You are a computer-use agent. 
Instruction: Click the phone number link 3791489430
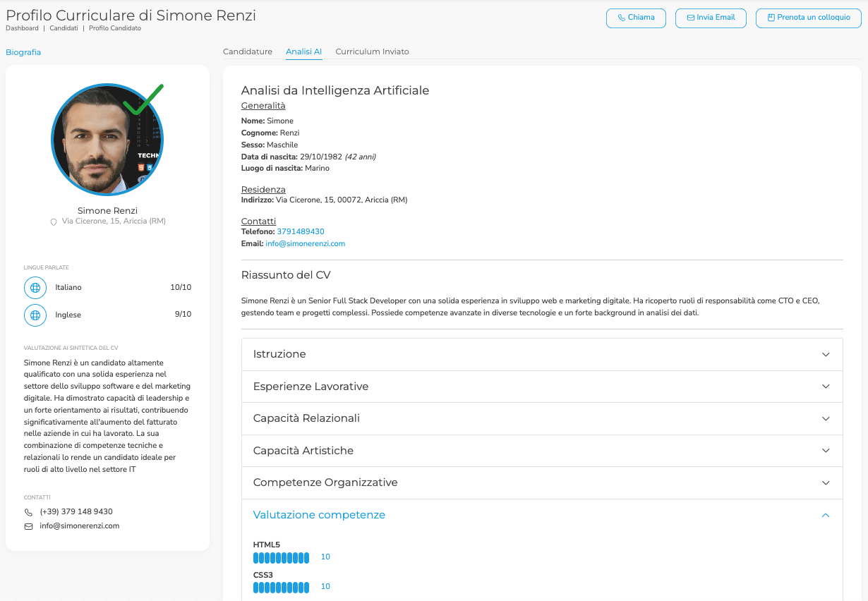[302, 231]
